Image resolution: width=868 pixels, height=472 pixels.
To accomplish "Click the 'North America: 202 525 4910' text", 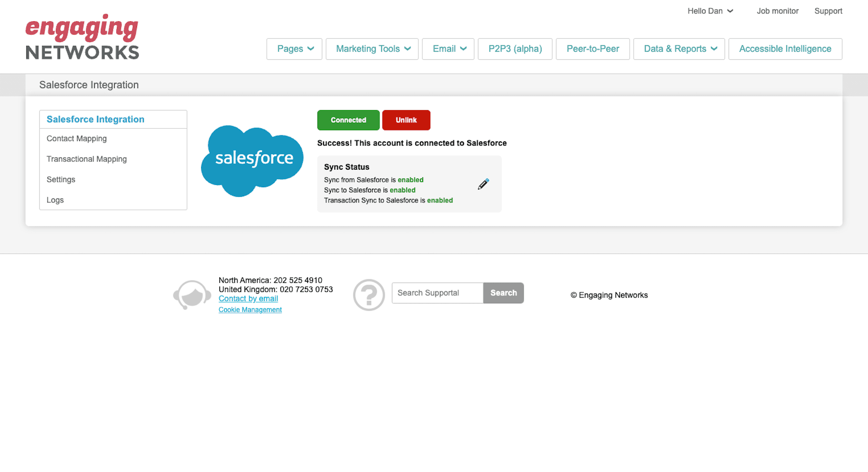I will 270,281.
